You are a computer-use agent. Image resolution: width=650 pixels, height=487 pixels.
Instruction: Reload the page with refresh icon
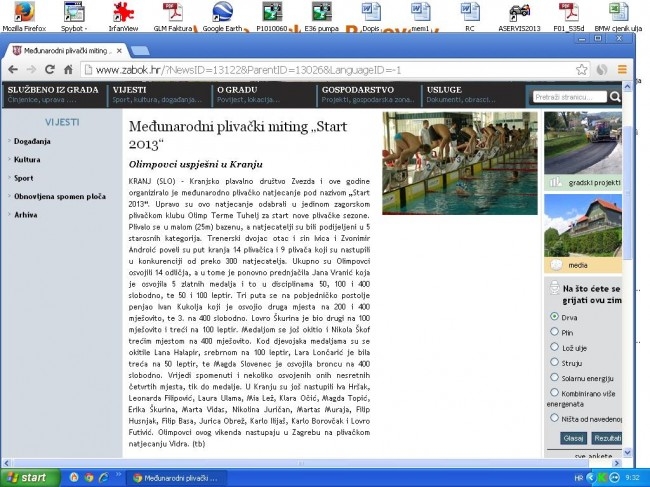pos(50,70)
